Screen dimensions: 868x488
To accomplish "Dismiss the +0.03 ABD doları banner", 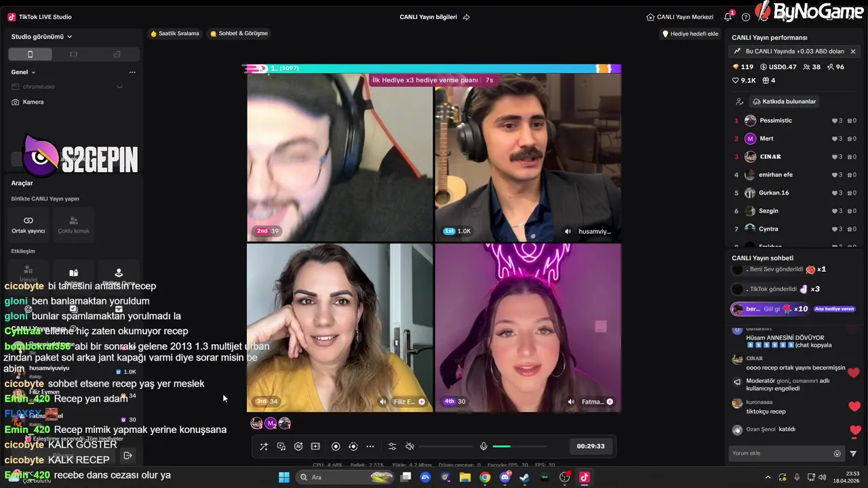I will (x=853, y=52).
